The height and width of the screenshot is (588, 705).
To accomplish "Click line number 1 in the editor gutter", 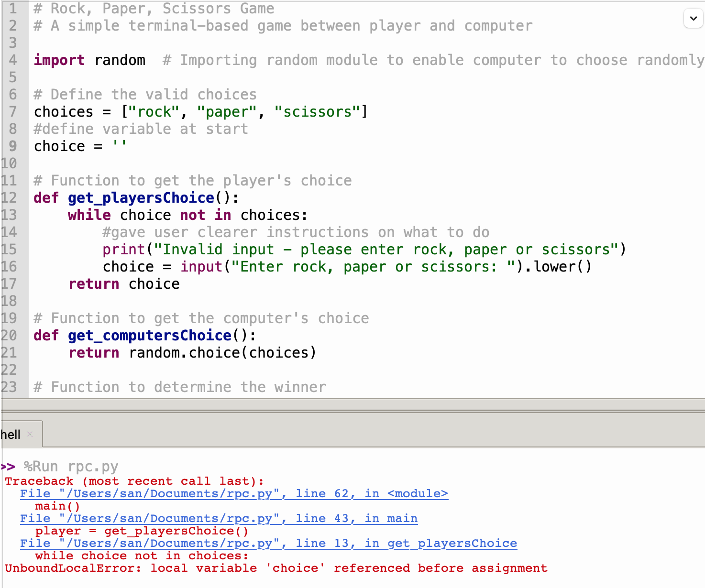I will 12,9.
